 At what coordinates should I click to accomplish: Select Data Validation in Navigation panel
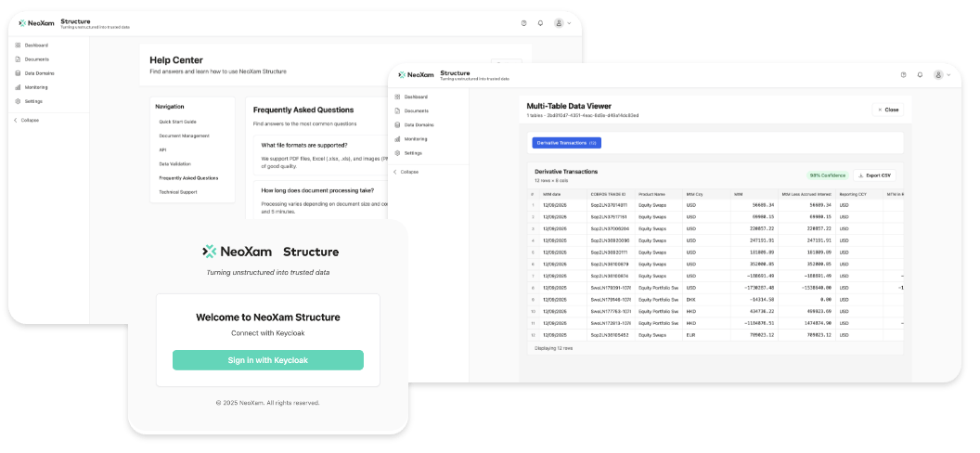(x=175, y=163)
